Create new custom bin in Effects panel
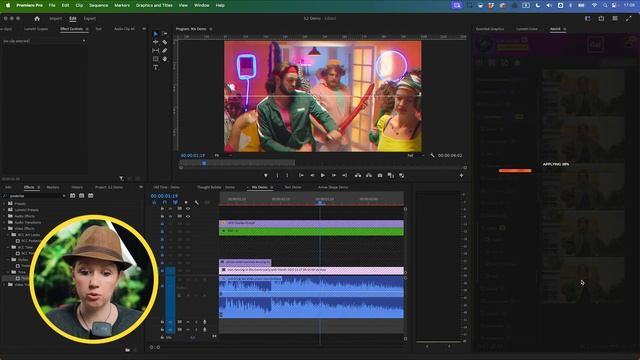640x360 pixels. click(x=127, y=350)
